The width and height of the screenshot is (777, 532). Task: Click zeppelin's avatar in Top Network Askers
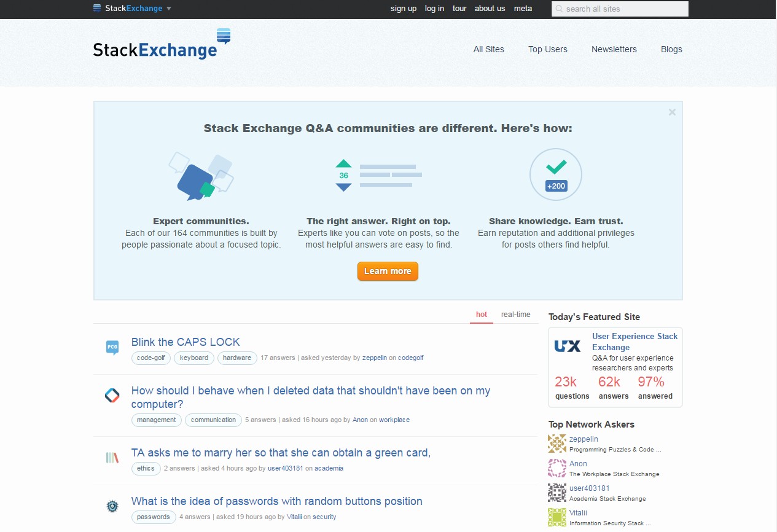(x=557, y=444)
